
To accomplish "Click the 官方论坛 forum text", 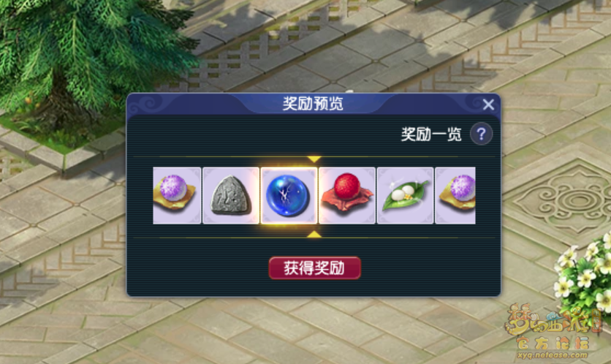I will point(552,343).
